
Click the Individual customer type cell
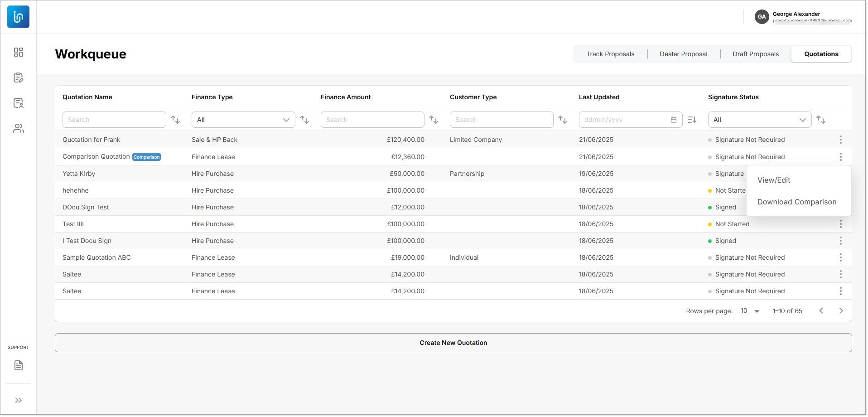[464, 257]
